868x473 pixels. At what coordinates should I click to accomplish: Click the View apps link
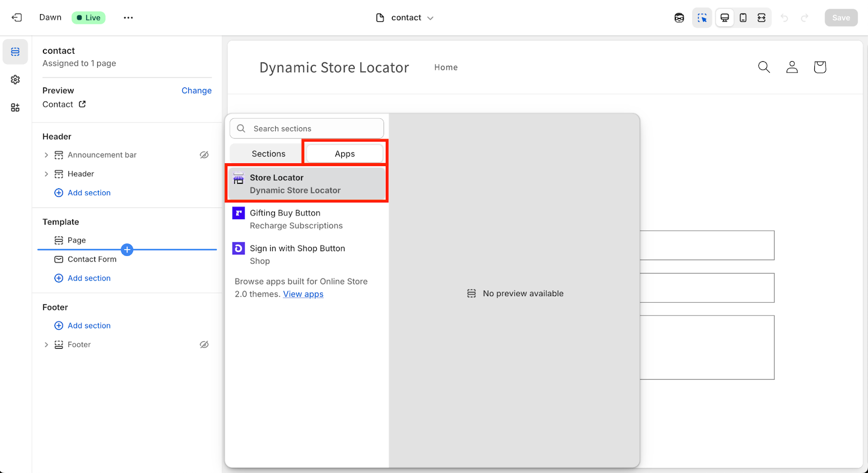(303, 294)
